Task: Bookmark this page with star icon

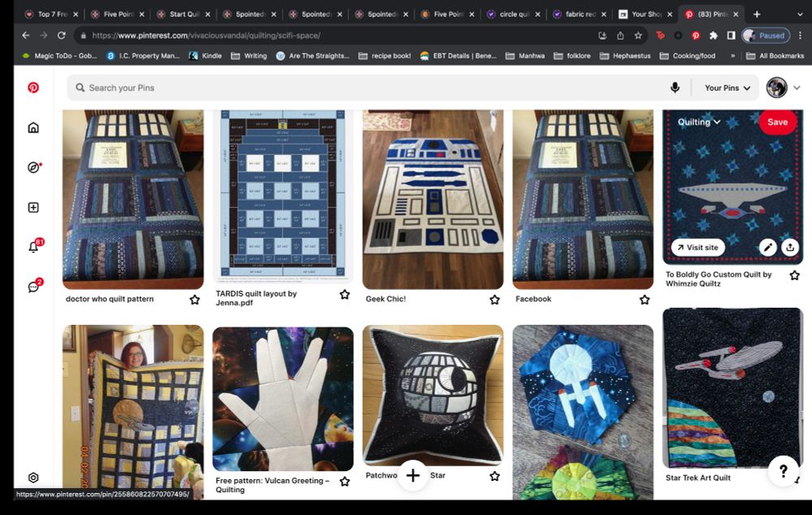Action: pyautogui.click(x=638, y=35)
